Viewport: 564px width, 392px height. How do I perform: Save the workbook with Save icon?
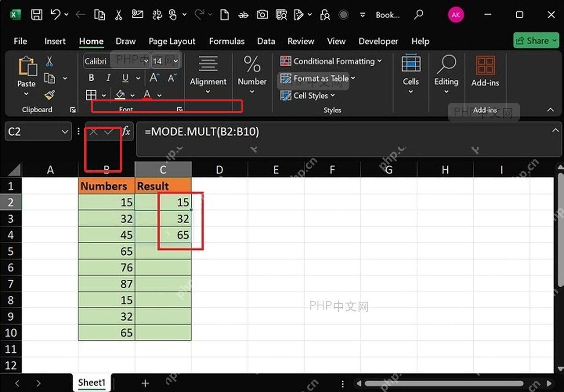tap(37, 15)
